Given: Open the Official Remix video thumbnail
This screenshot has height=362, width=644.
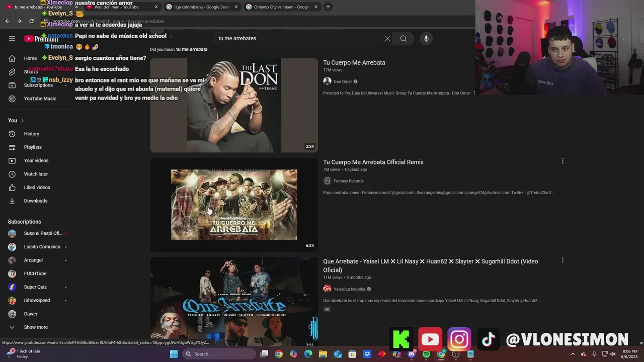Looking at the screenshot, I should pos(234,205).
